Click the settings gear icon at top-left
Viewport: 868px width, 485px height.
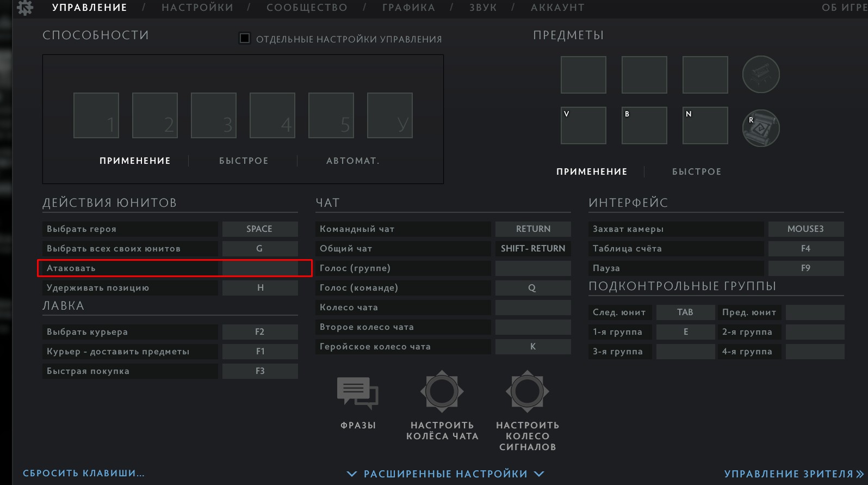coord(25,8)
